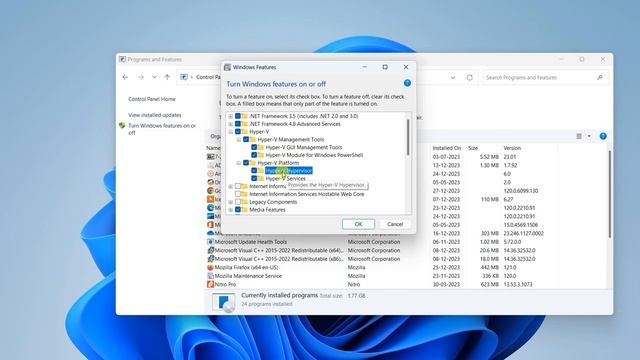Select Hyper-V Module for Windows PowerShell item
The image size is (640, 360).
[x=314, y=155]
